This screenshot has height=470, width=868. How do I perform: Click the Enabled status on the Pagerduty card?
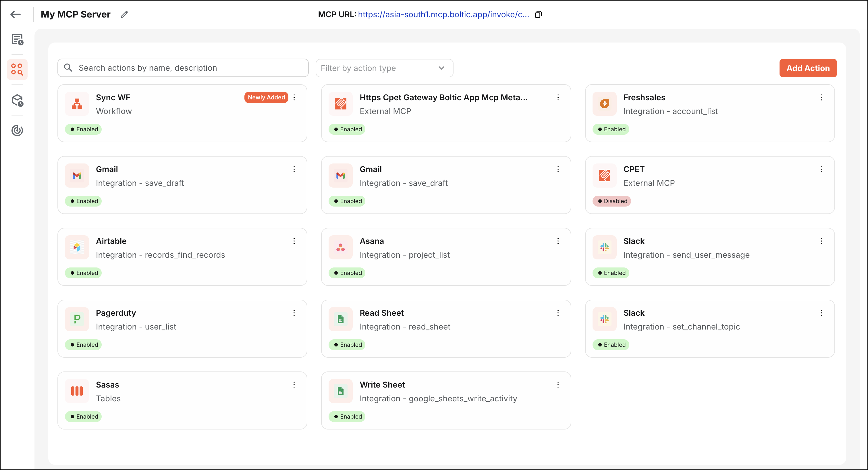[x=84, y=345]
